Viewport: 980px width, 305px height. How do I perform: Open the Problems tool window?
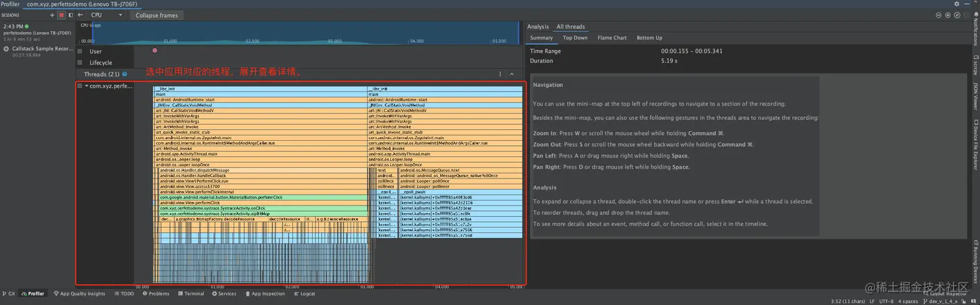click(x=155, y=294)
